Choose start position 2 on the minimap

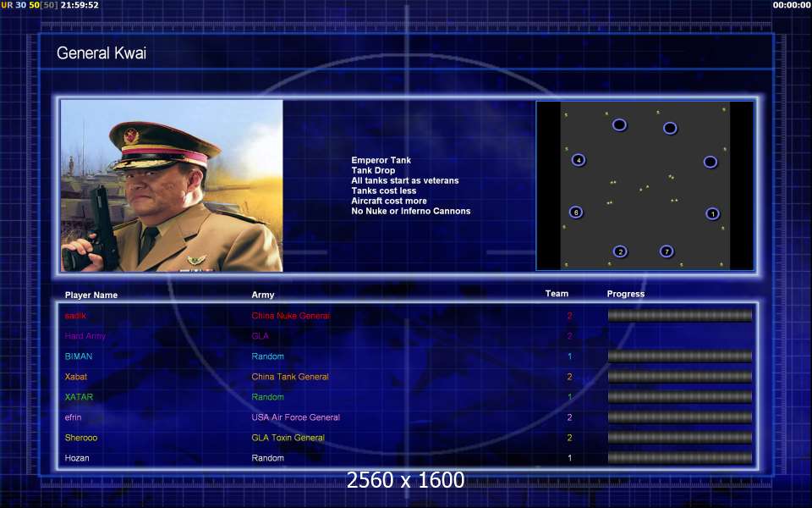(620, 252)
